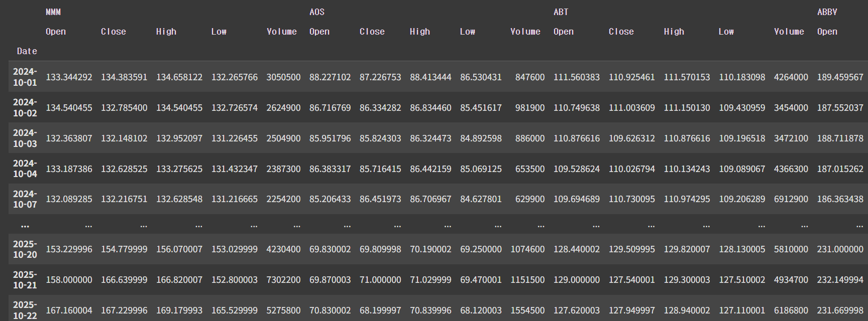Click the MMM ticker column header

tap(53, 12)
